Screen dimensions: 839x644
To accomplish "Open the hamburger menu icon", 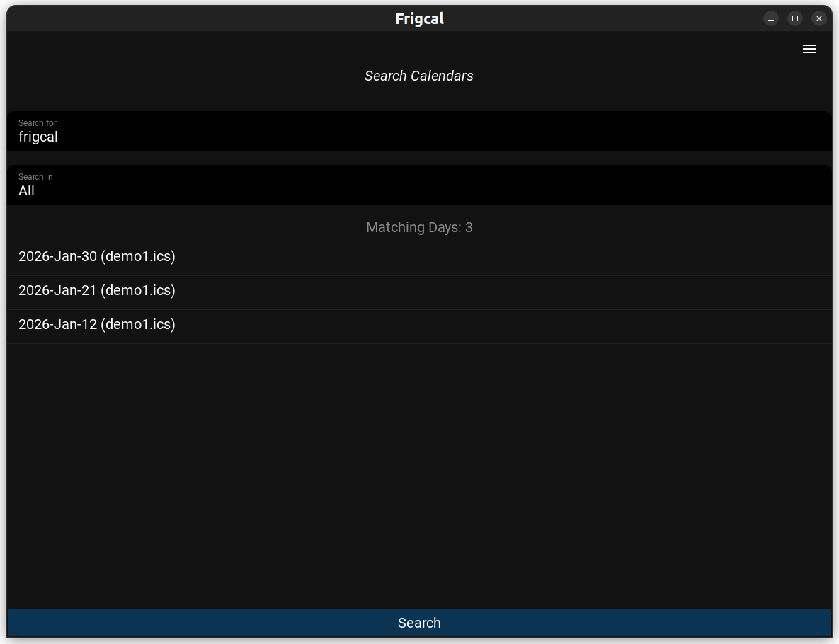I will (809, 49).
